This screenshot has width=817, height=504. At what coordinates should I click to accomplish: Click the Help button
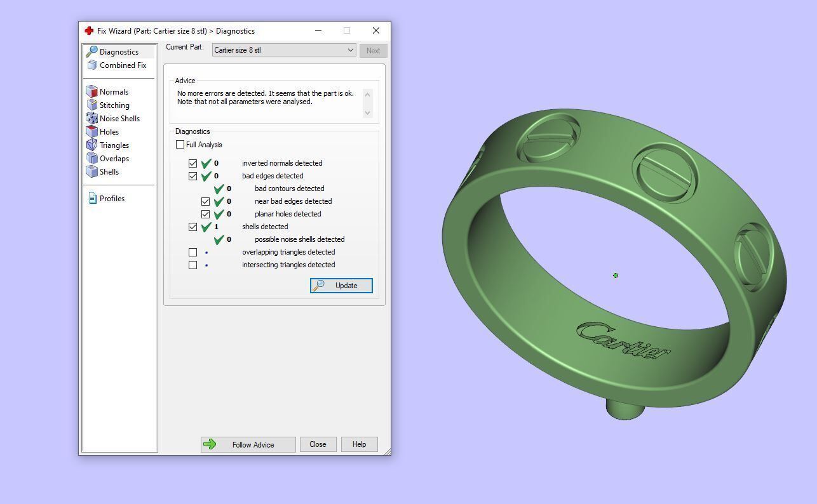click(x=359, y=444)
